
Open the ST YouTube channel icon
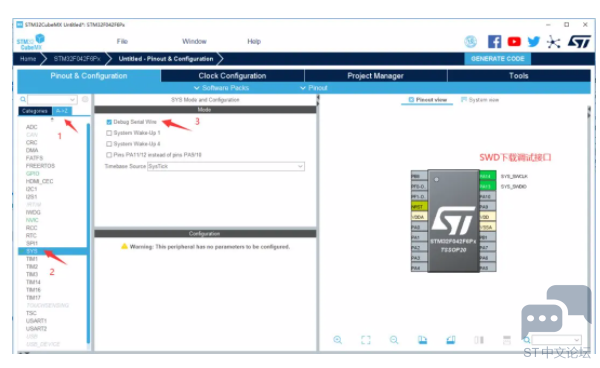pyautogui.click(x=514, y=41)
